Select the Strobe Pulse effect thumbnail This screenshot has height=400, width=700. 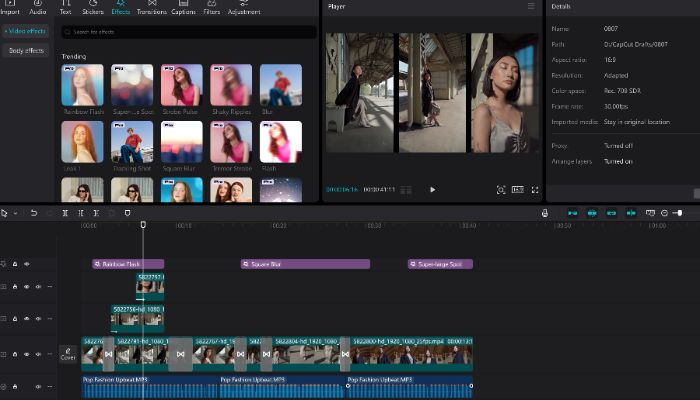[x=182, y=85]
